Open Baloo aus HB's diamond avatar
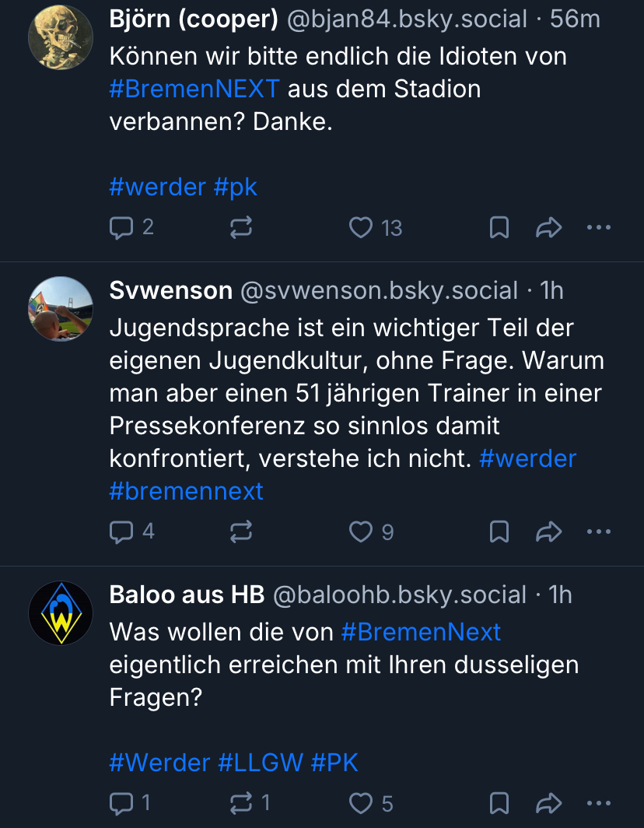The width and height of the screenshot is (644, 828). [61, 612]
